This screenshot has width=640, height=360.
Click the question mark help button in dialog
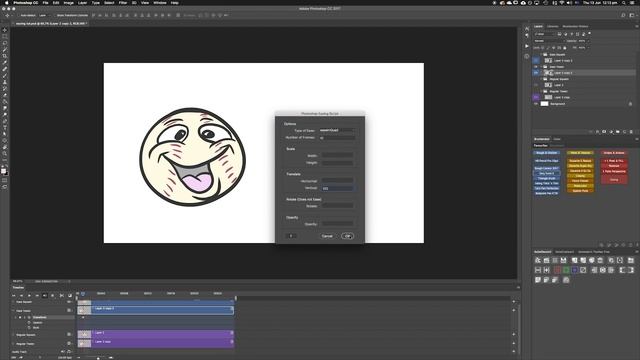pos(291,236)
